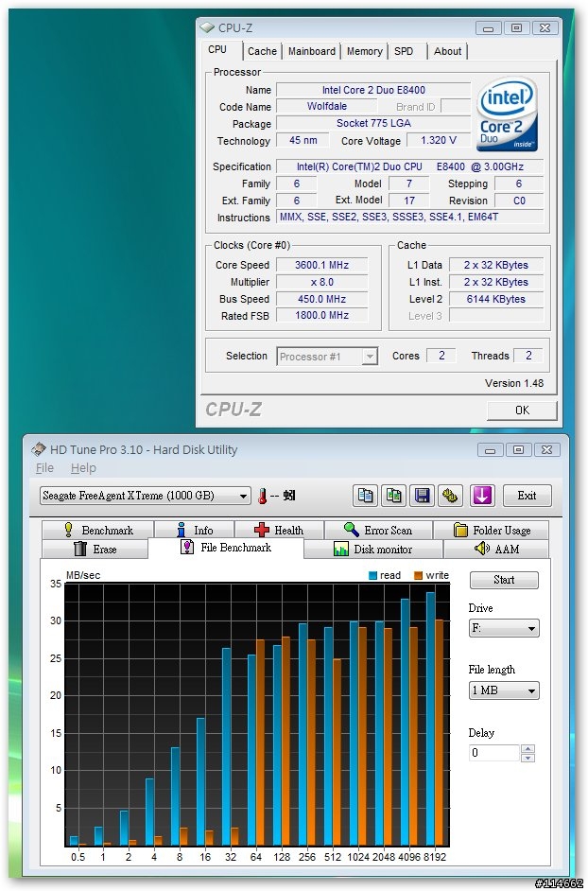The height and width of the screenshot is (891, 588).
Task: Click the CPU-Z title bar icon
Action: (x=207, y=27)
